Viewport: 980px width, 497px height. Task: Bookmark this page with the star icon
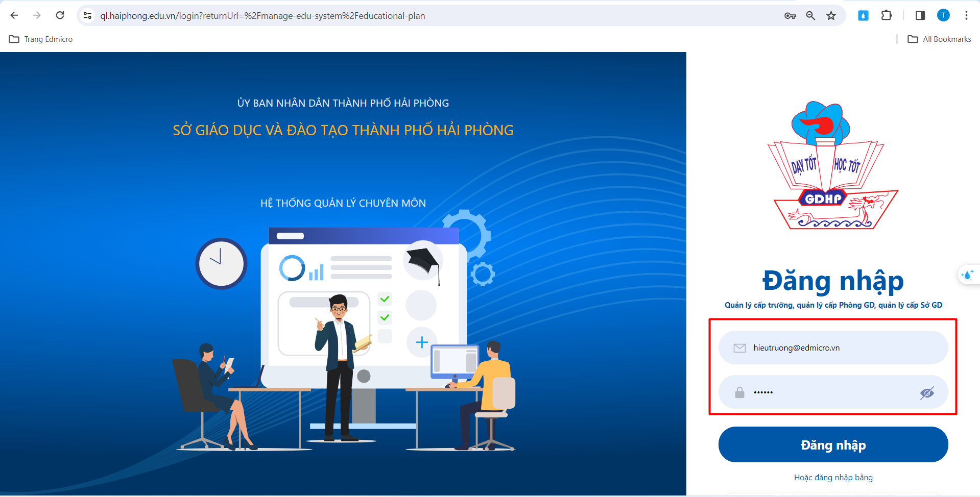[831, 15]
